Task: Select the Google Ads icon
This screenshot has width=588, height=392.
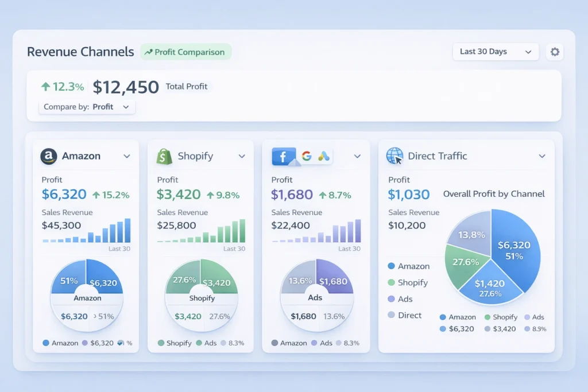Action: pyautogui.click(x=323, y=156)
